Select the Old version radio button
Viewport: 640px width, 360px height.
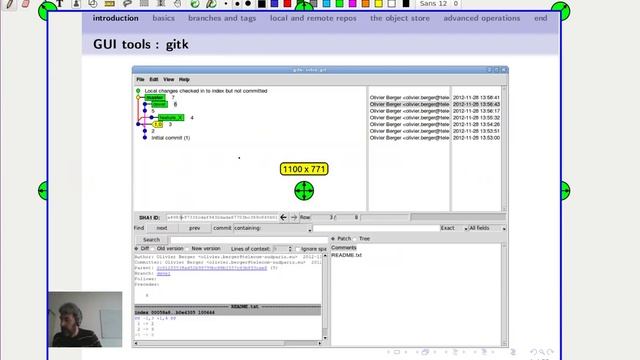[153, 249]
